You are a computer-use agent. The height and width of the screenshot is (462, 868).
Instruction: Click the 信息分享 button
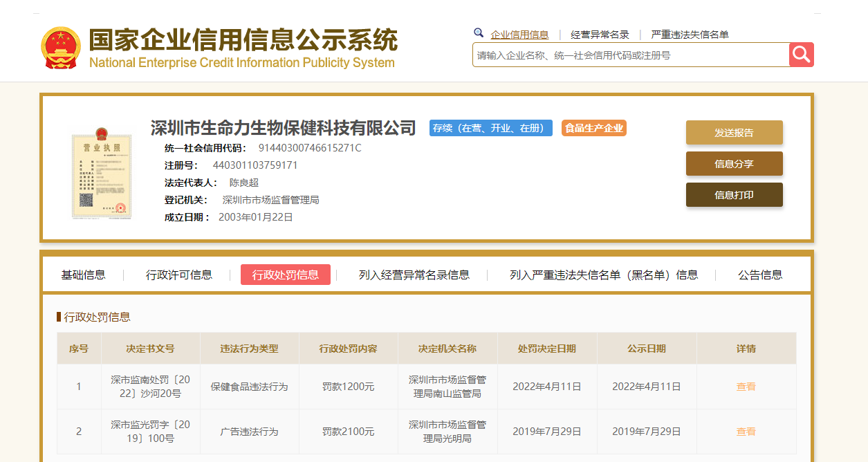click(x=735, y=164)
